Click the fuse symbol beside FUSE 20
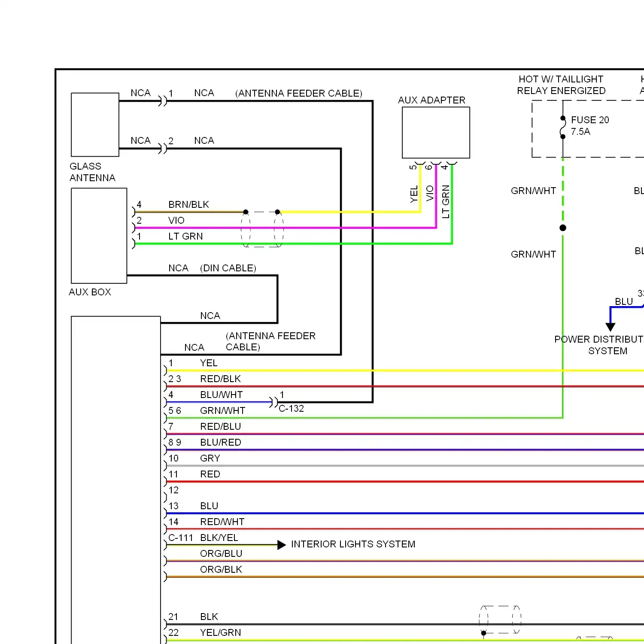The image size is (644, 644). pyautogui.click(x=563, y=128)
